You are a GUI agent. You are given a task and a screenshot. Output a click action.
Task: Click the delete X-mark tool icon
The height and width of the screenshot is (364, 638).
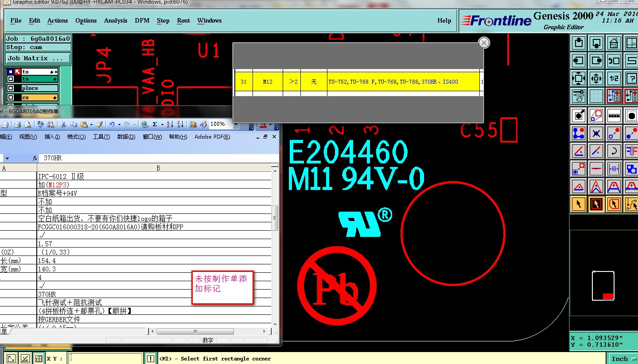point(596,133)
